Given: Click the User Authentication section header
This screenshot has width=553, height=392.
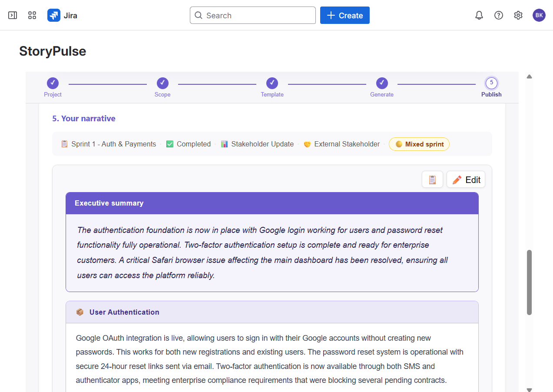Looking at the screenshot, I should [x=272, y=312].
